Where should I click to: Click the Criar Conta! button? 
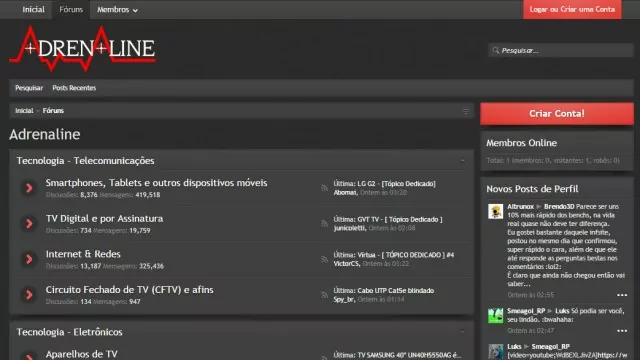click(x=557, y=113)
